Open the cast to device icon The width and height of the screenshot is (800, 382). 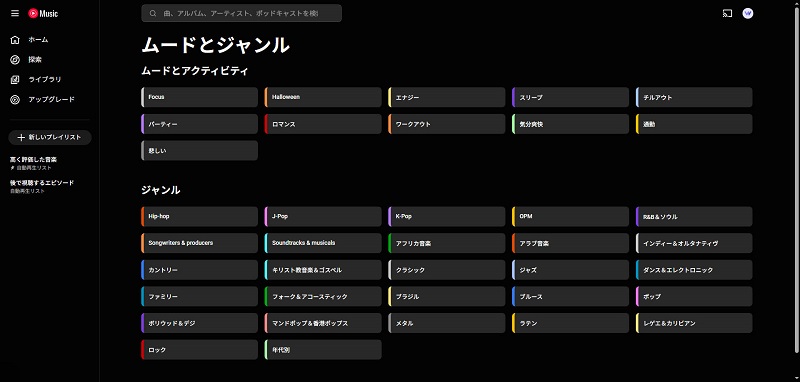pos(727,13)
